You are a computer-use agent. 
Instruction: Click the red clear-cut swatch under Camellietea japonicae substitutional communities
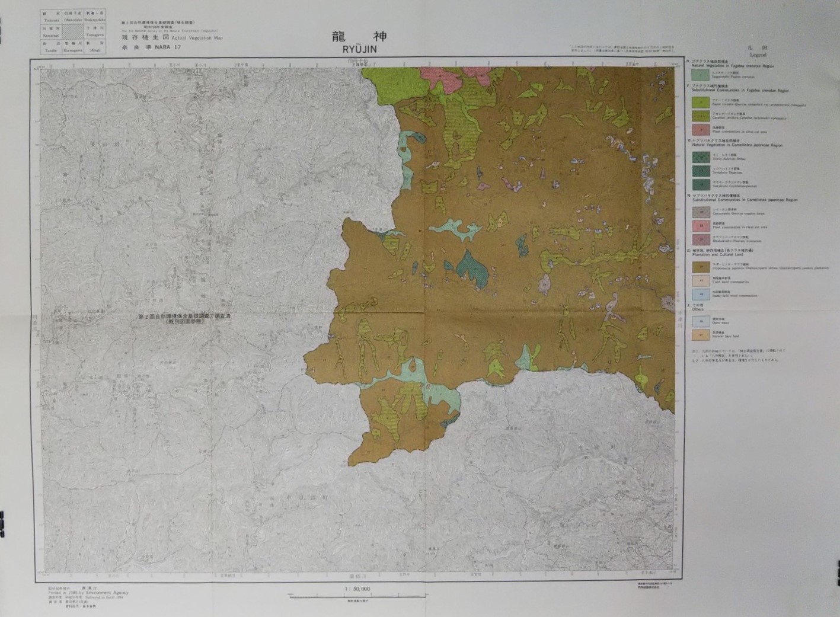click(700, 225)
